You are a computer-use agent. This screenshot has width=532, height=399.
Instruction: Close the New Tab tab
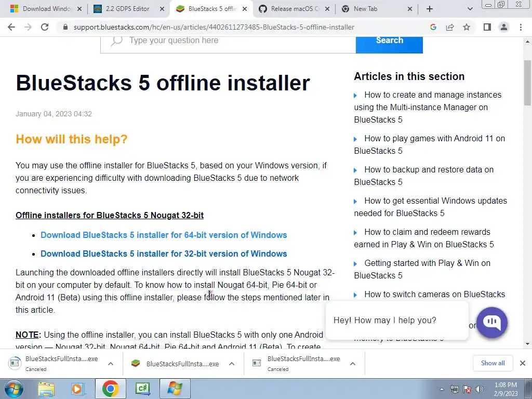pyautogui.click(x=409, y=9)
